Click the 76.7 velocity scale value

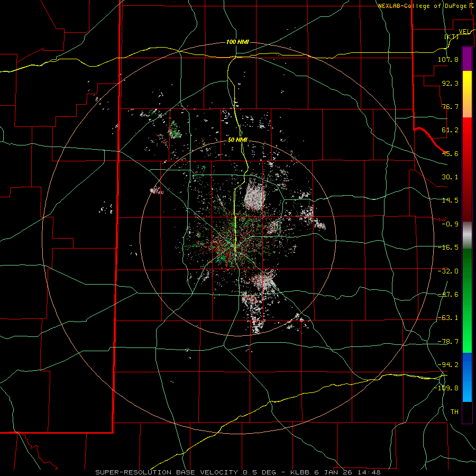click(450, 106)
